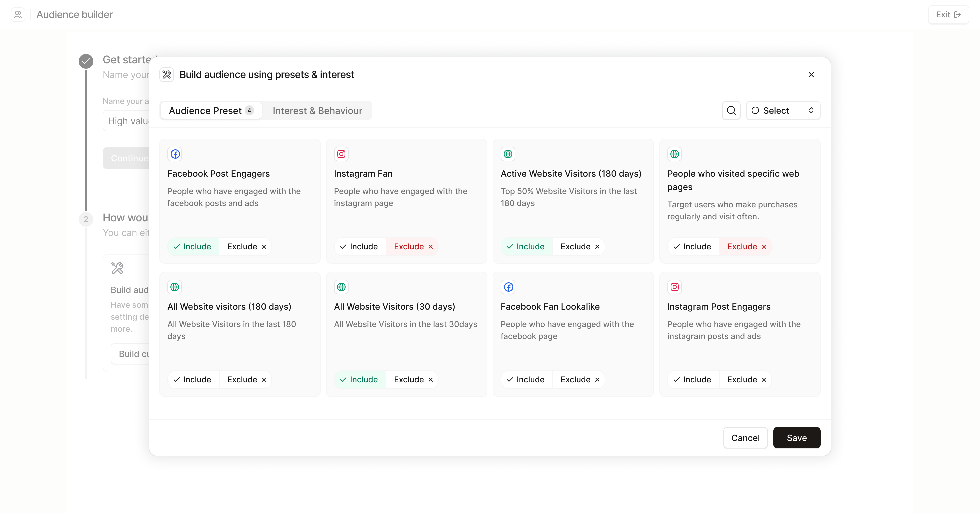Screen dimensions: 980x513
Task: Exclude Facebook Post Engagers preset
Action: click(x=246, y=247)
